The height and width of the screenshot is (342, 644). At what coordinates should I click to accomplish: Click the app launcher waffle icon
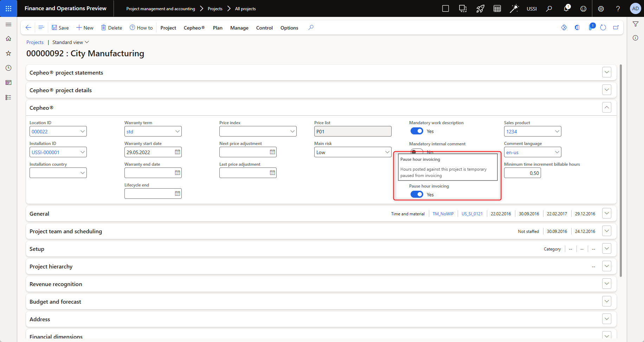coord(8,8)
